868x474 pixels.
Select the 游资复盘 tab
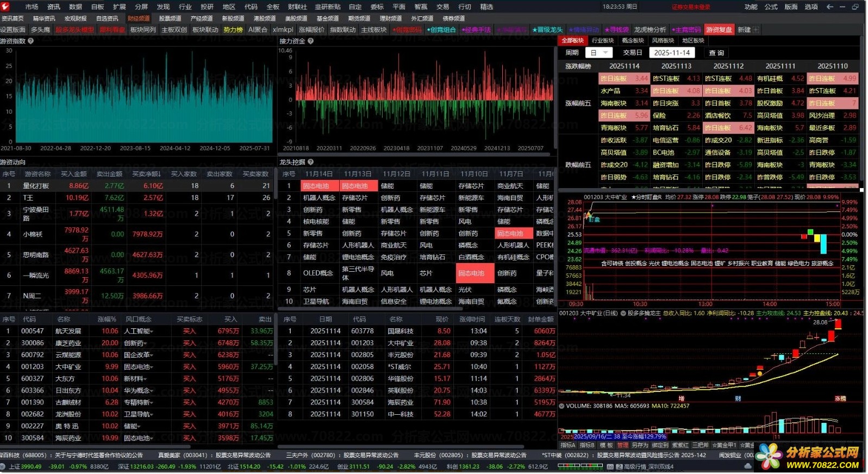(719, 29)
